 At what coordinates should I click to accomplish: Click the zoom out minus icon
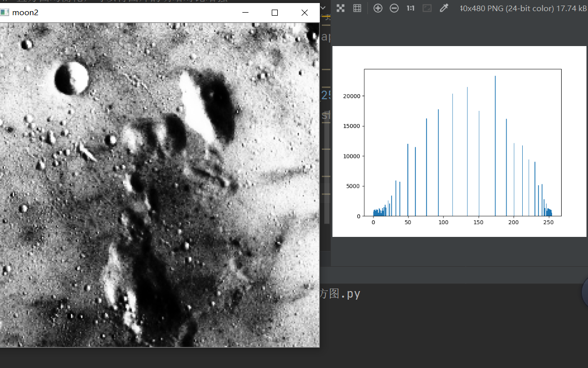(394, 8)
